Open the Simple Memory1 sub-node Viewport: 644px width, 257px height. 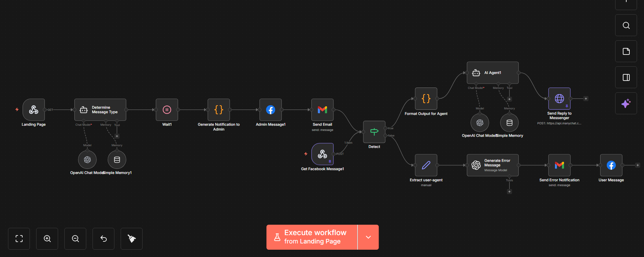click(117, 160)
